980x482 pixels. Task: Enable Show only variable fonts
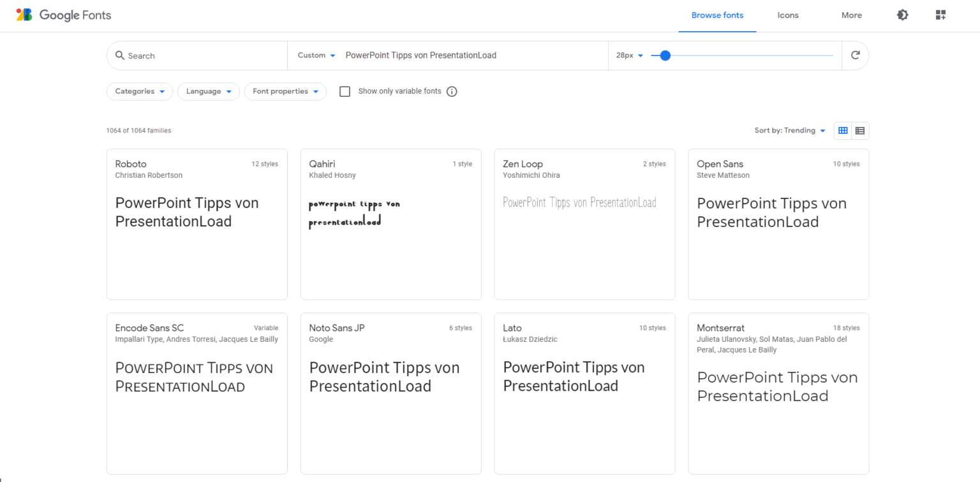coord(345,91)
